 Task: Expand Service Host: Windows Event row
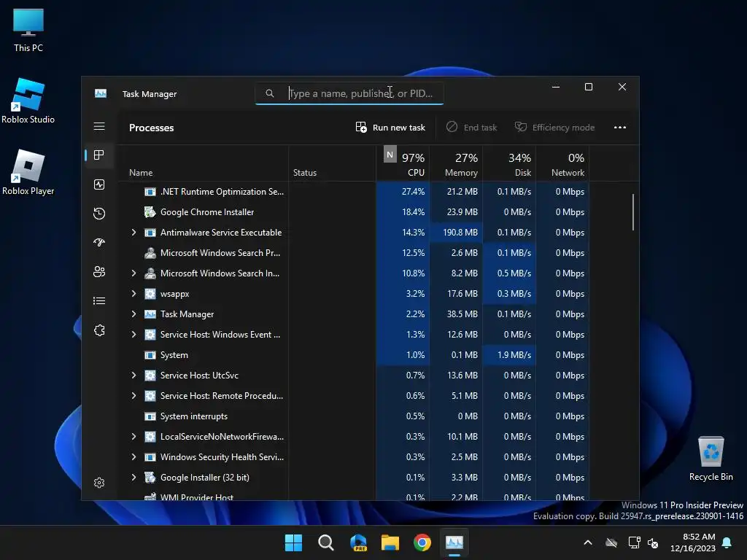pos(134,334)
